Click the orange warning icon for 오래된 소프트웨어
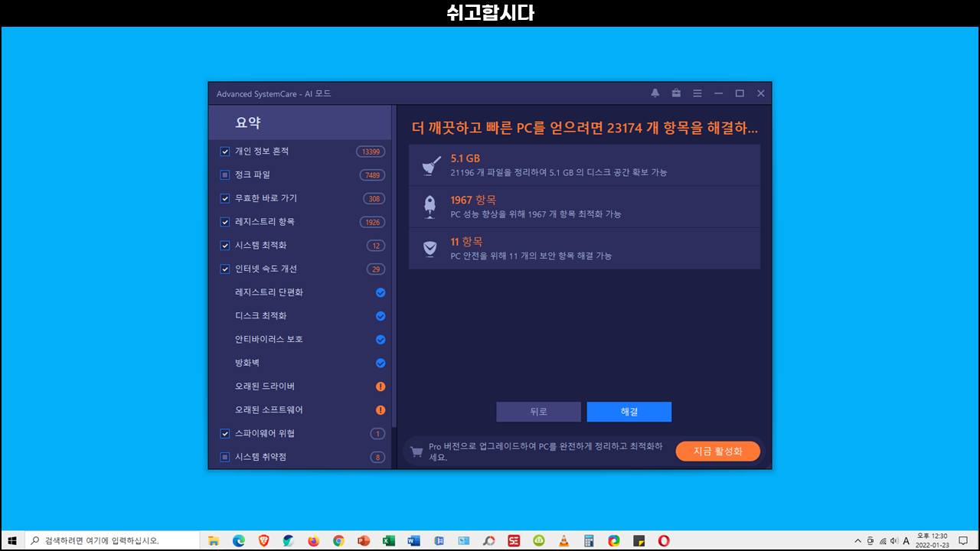The image size is (980, 551). [x=381, y=410]
